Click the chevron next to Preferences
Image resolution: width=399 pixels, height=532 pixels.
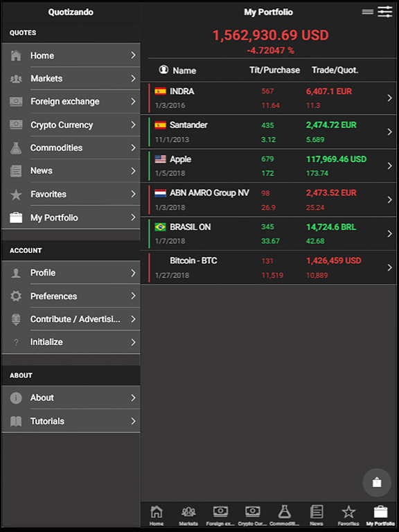[133, 296]
